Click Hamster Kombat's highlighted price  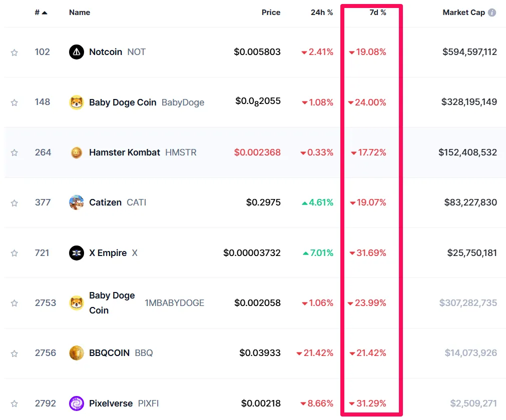tap(257, 152)
